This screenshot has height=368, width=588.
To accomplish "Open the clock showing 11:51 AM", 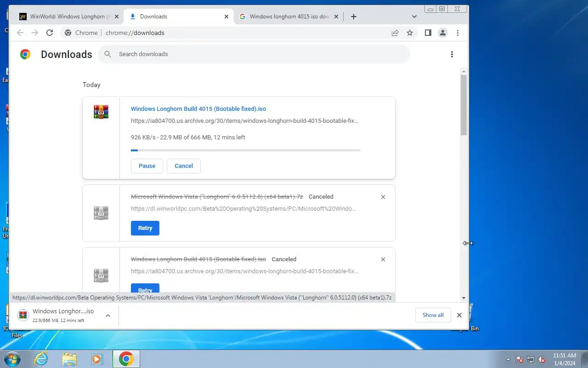I will click(x=564, y=359).
